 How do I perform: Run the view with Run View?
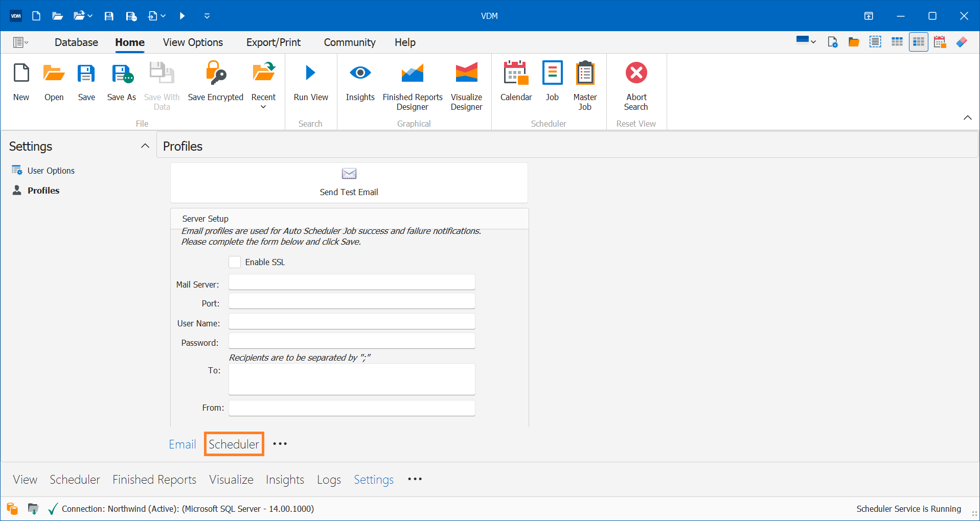point(311,82)
